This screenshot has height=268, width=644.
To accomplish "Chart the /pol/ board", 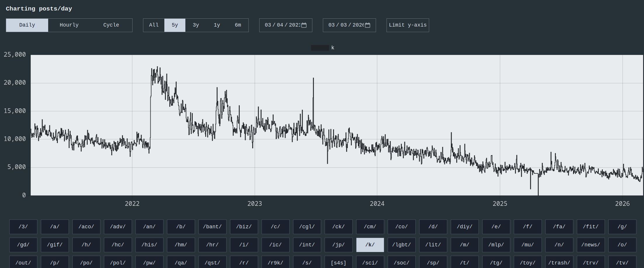I will 118,262.
